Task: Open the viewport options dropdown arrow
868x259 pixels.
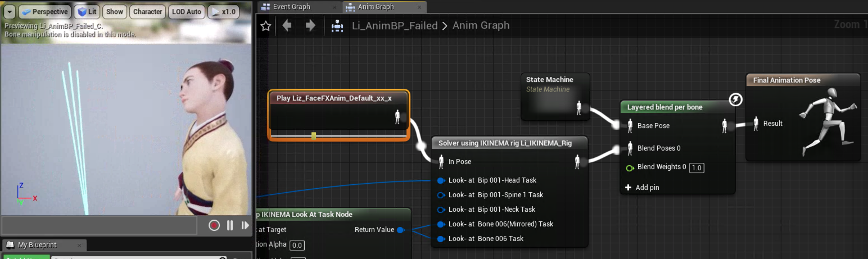Action: [10, 12]
